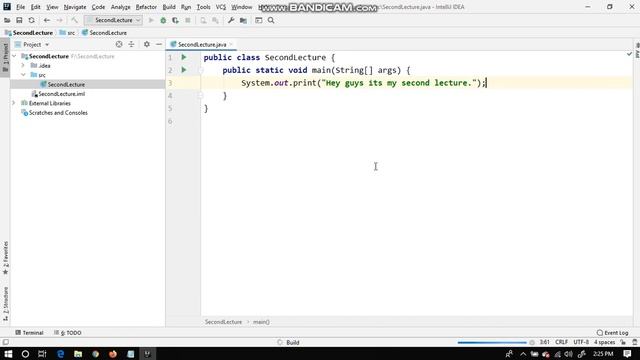
Task: Open Windows Start menu
Action: pos(8,354)
